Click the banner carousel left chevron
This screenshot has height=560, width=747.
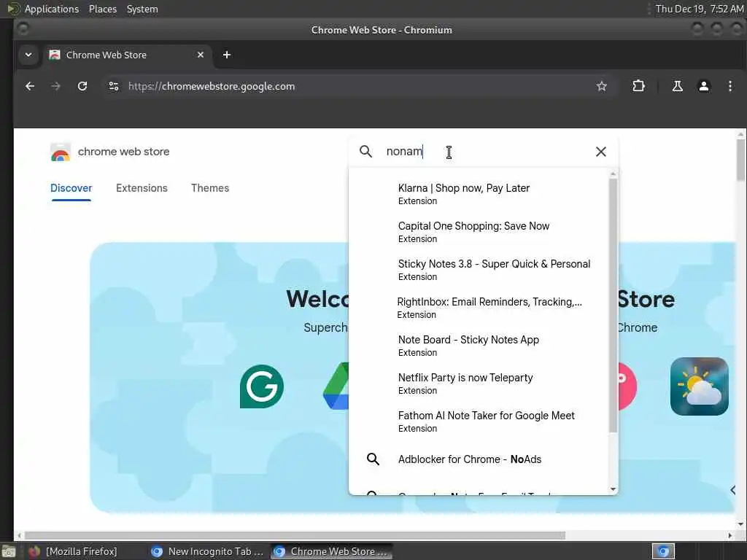[732, 489]
